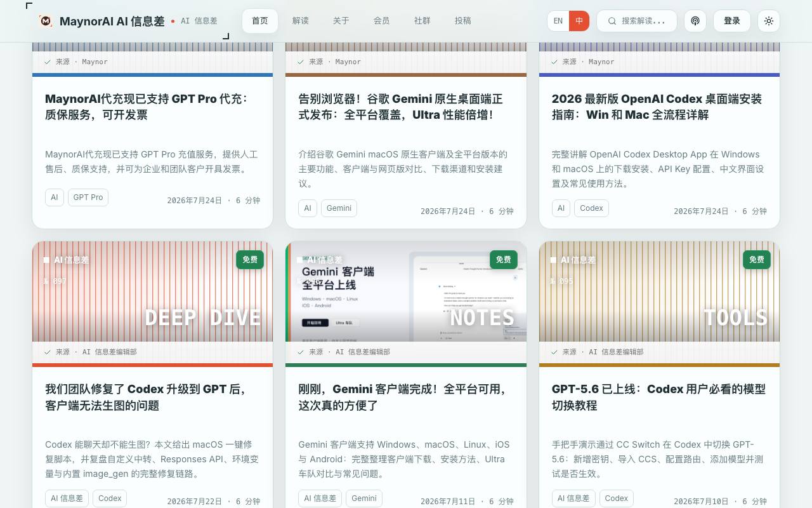Click the AI tag beside GPT Pro
The height and width of the screenshot is (508, 812).
coord(55,197)
